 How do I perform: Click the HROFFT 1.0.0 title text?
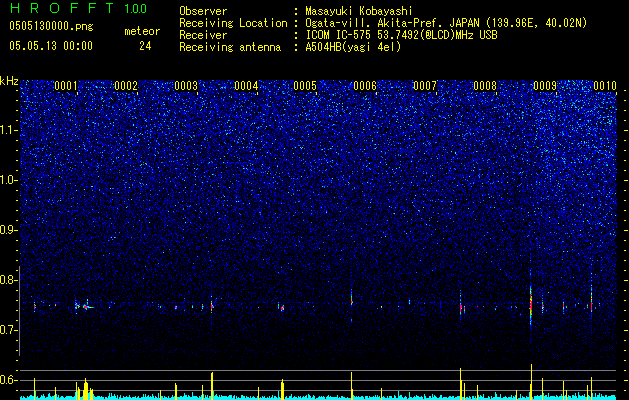point(78,8)
